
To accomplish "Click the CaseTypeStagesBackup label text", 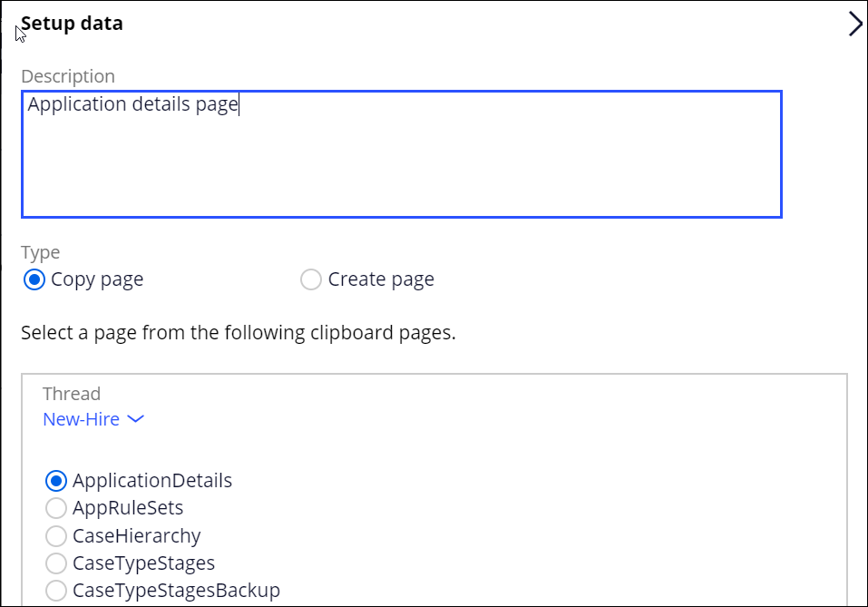I will point(177,591).
